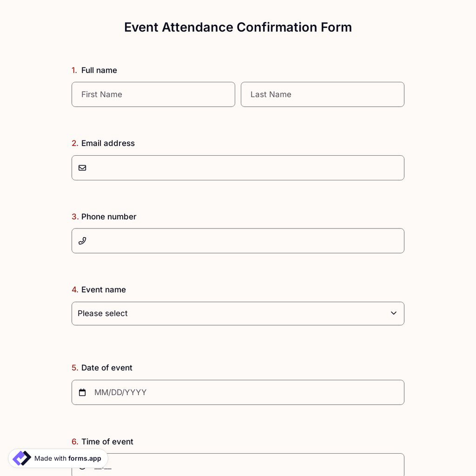The width and height of the screenshot is (476, 476).
Task: Click the Full name question label
Action: (99, 70)
